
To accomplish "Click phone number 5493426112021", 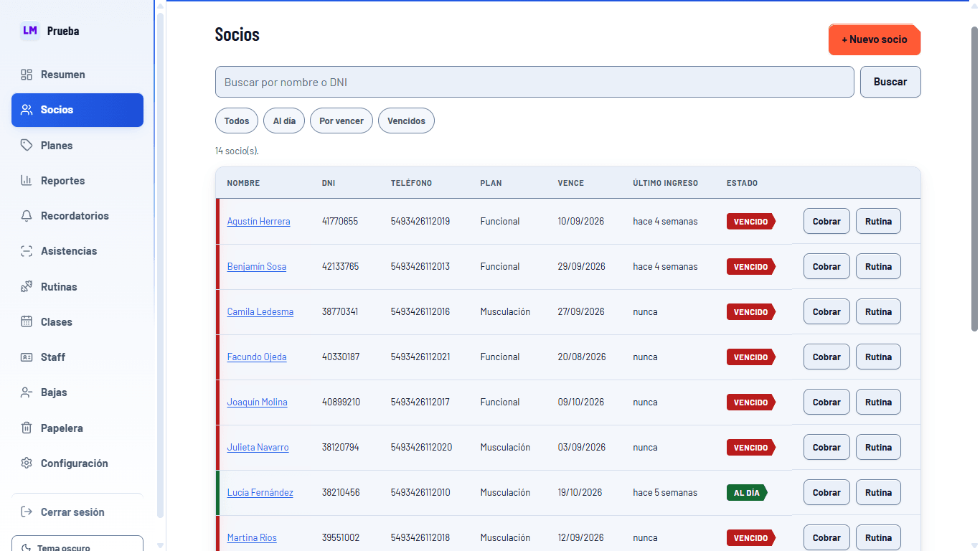I will pyautogui.click(x=420, y=357).
